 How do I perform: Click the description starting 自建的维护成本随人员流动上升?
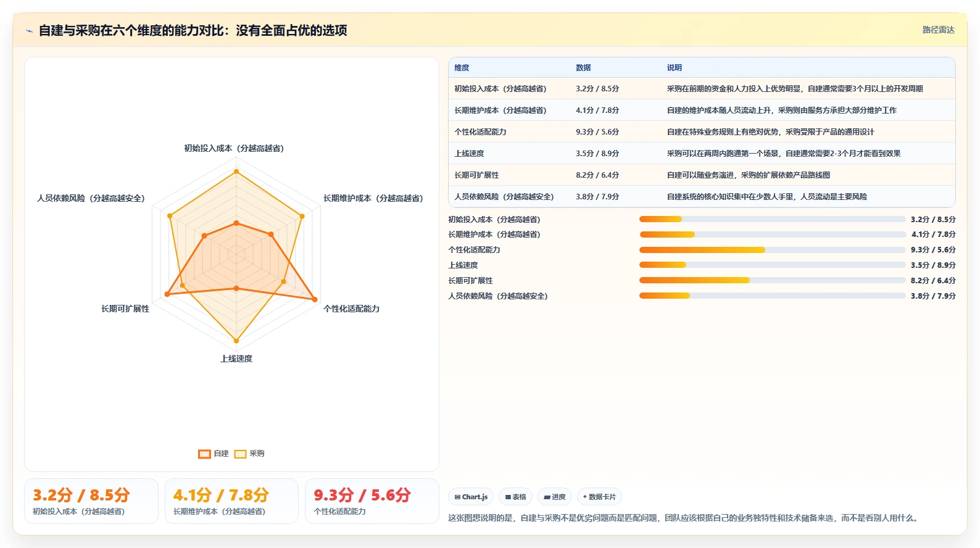point(782,110)
